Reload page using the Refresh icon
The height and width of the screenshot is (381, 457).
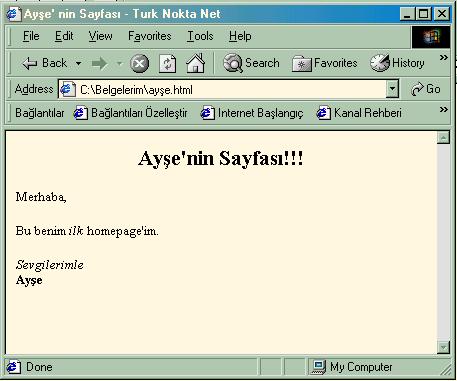(168, 63)
